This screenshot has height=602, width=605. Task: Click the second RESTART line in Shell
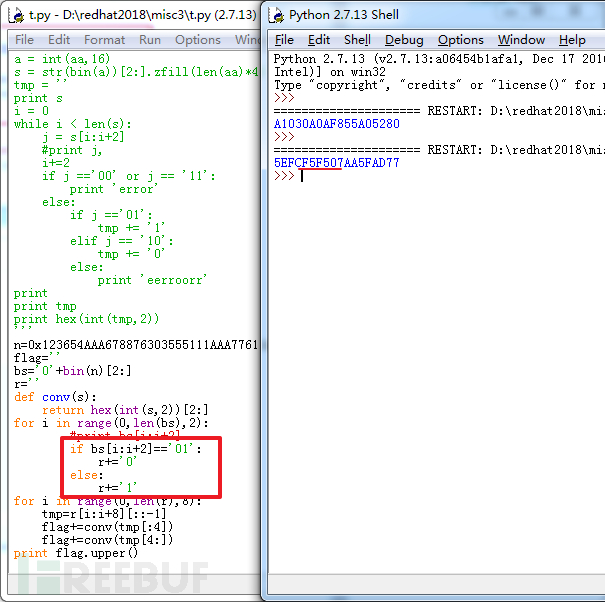tap(439, 150)
